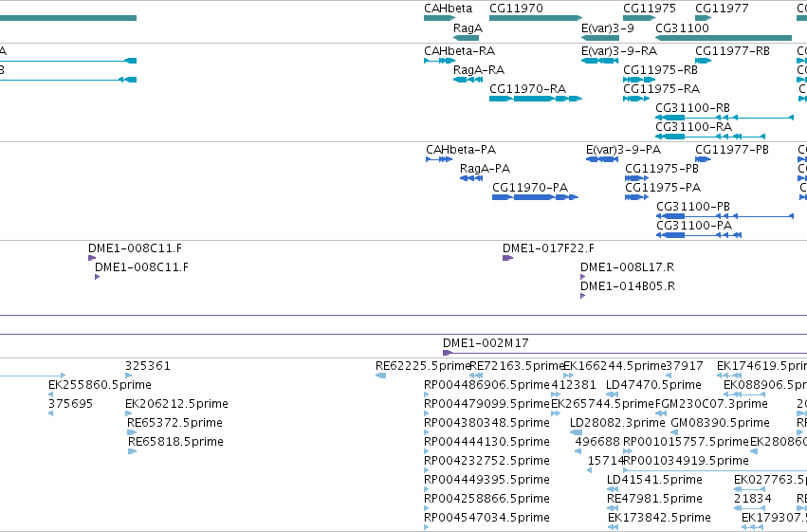Open EST RP004547034.5prime
807x532 pixels.
click(426, 528)
